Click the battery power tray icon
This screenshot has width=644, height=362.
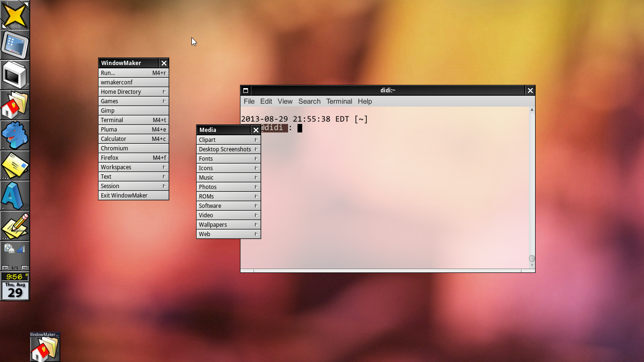[9, 249]
